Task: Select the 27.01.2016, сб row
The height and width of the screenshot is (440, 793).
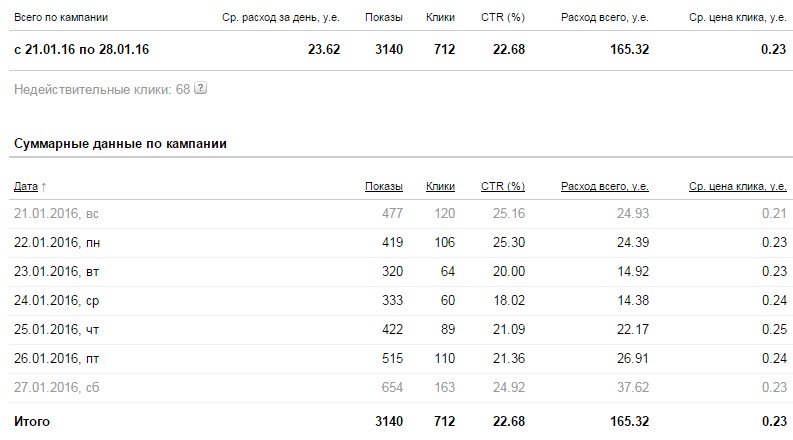Action: tap(401, 387)
